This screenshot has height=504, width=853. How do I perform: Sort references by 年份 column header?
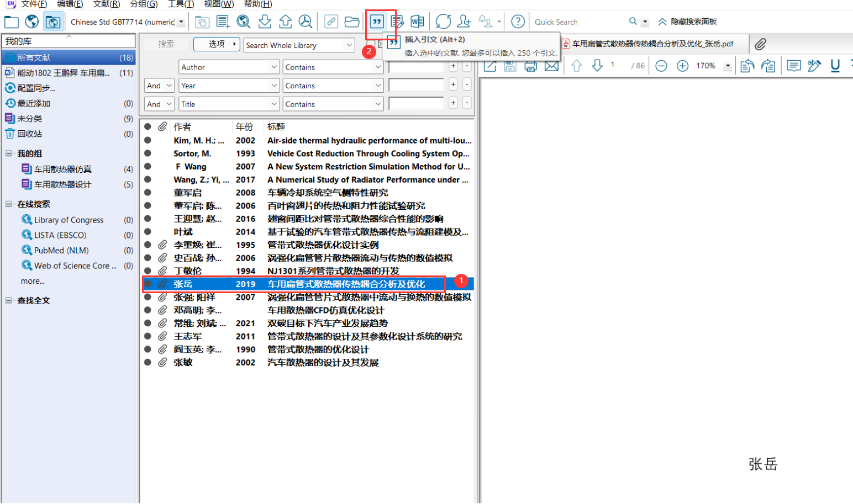coord(244,127)
